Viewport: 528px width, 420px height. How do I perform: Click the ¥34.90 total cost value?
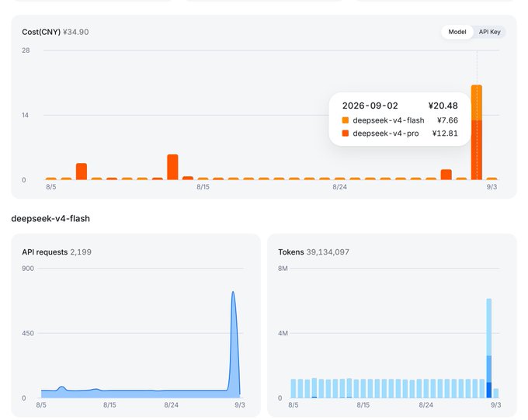pyautogui.click(x=76, y=32)
